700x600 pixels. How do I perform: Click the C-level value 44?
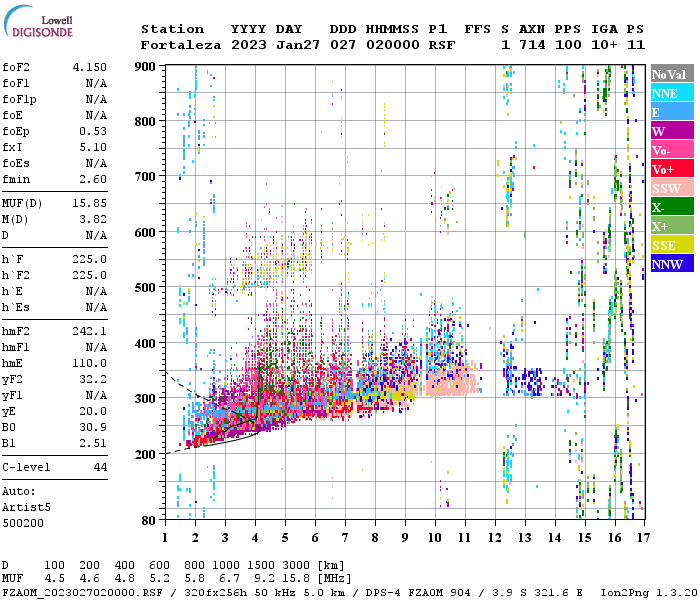coord(100,467)
